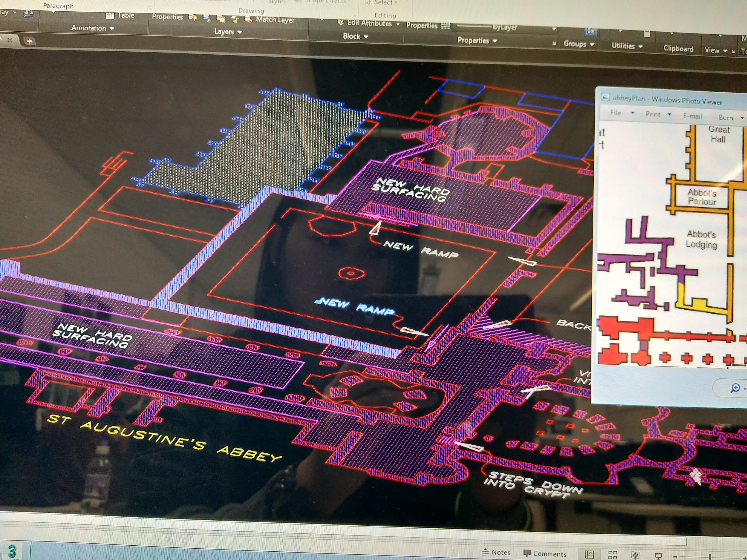747x560 pixels.
Task: Click the Group selection icon above Groups
Action: [591, 31]
